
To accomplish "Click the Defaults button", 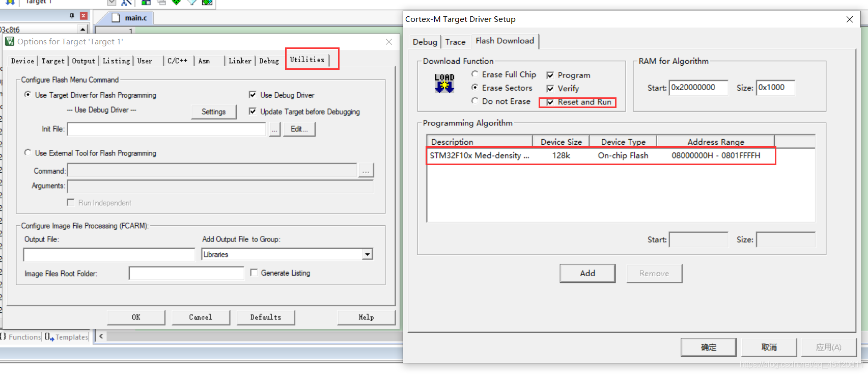I will coord(265,317).
